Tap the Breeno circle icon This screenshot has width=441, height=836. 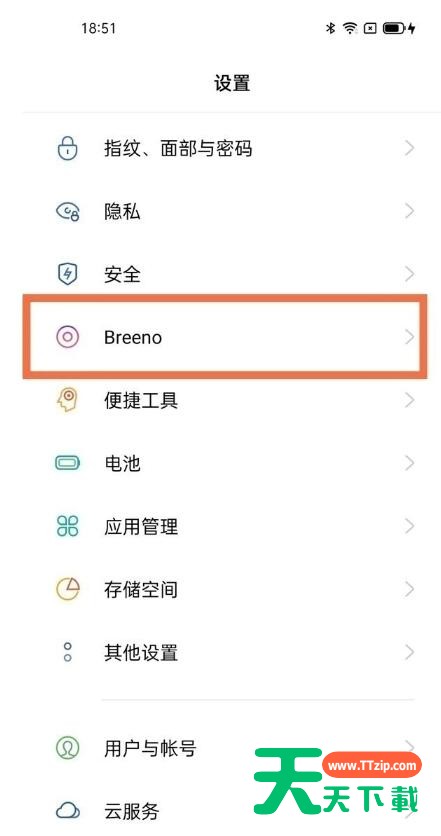click(x=67, y=337)
